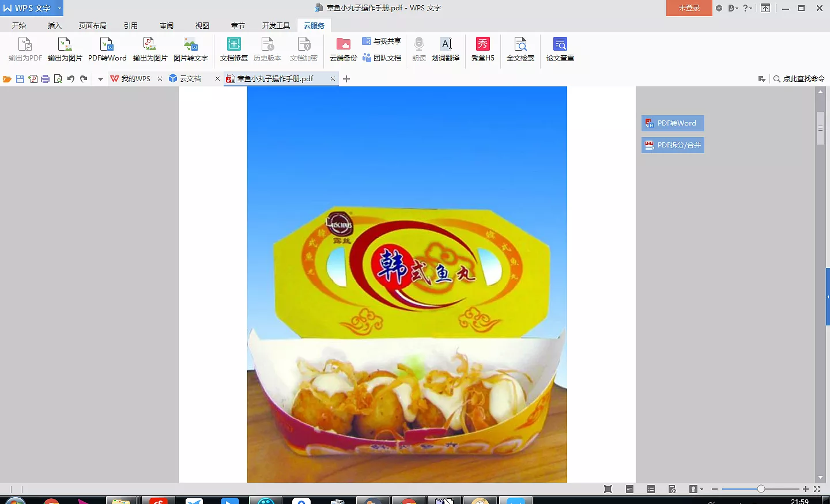This screenshot has height=504, width=830.
Task: Open 历史版本 history versions
Action: [x=267, y=50]
